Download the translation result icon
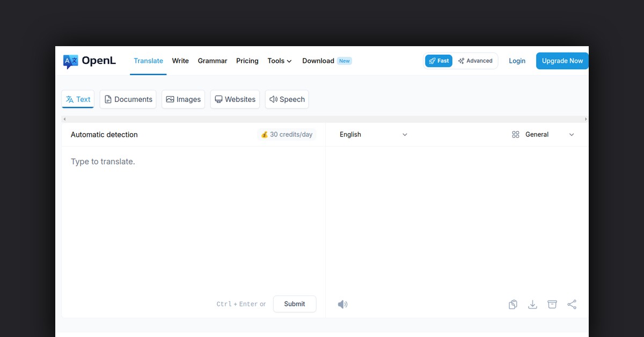The image size is (644, 337). tap(532, 304)
